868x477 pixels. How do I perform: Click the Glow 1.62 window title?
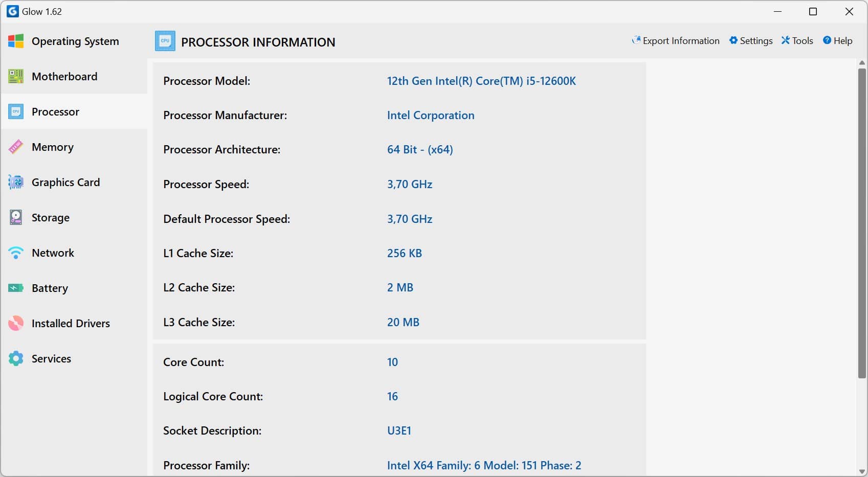[42, 11]
